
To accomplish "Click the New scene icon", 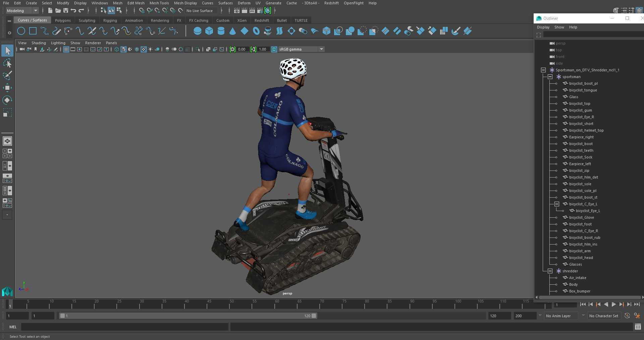I will 50,11.
